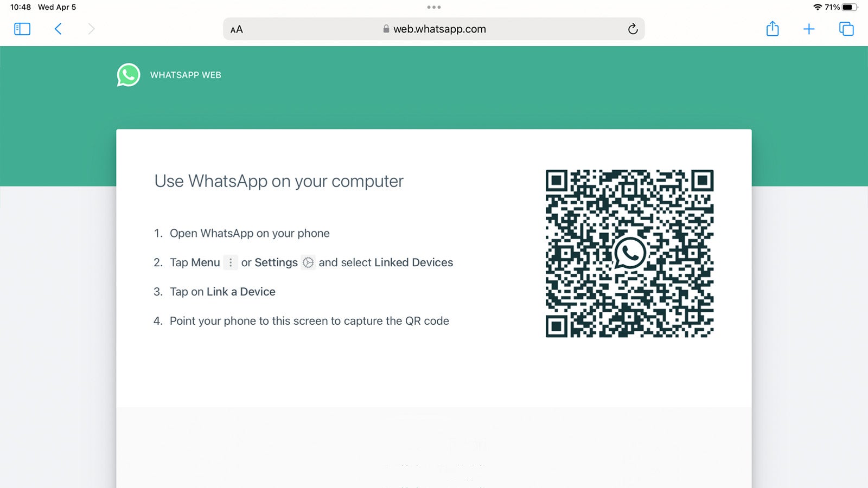Click 'Point your phone to this screen' step
Screen dimensions: 868x488
pos(309,321)
